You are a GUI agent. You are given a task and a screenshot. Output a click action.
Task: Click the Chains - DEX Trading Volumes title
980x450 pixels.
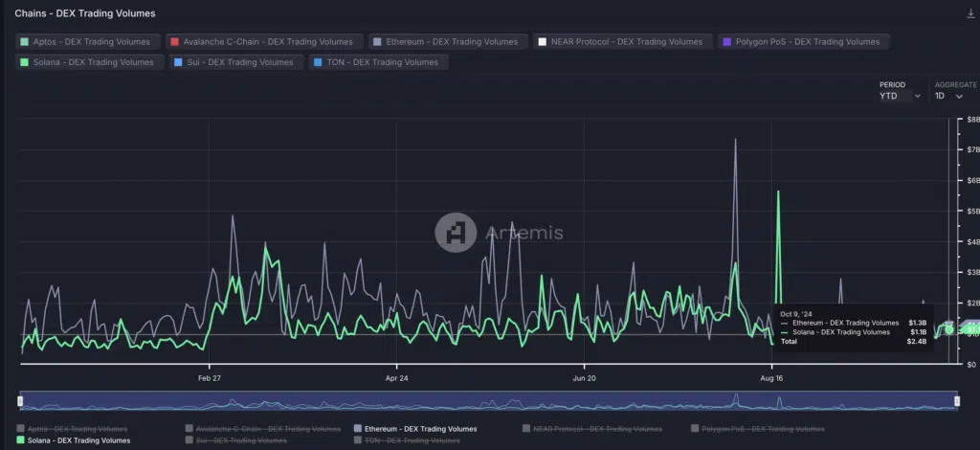point(85,13)
